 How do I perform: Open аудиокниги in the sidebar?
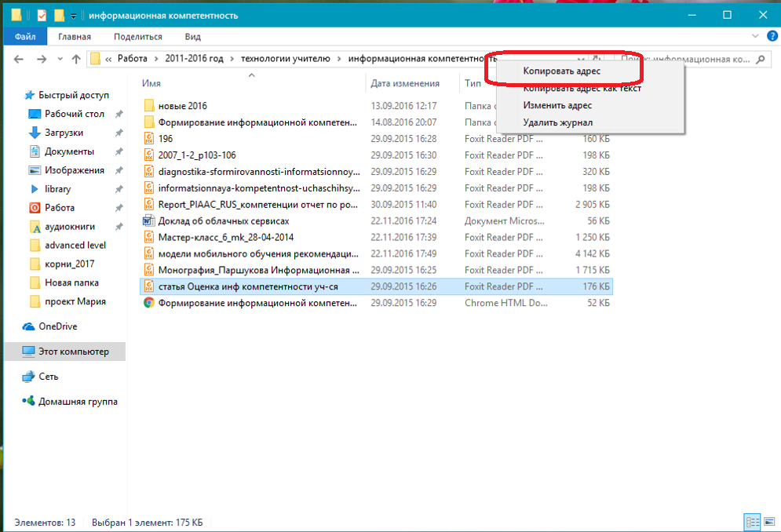tap(70, 227)
